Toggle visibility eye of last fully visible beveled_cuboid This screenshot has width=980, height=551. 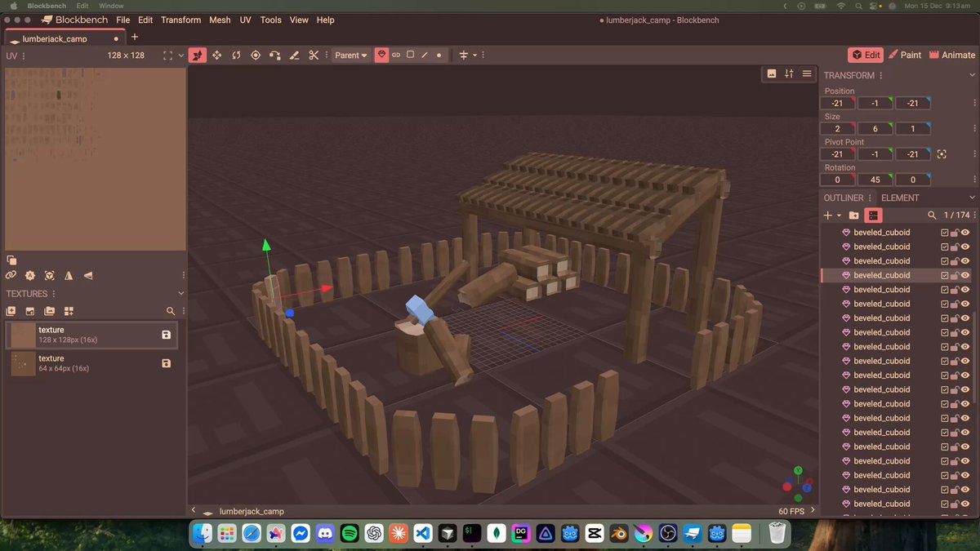click(964, 504)
